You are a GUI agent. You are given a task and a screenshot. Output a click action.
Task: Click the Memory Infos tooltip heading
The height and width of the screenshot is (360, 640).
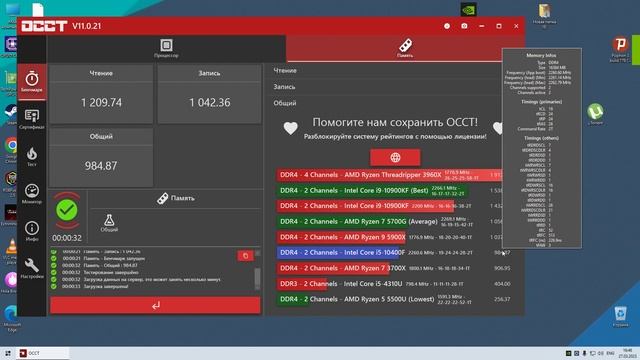coord(541,55)
